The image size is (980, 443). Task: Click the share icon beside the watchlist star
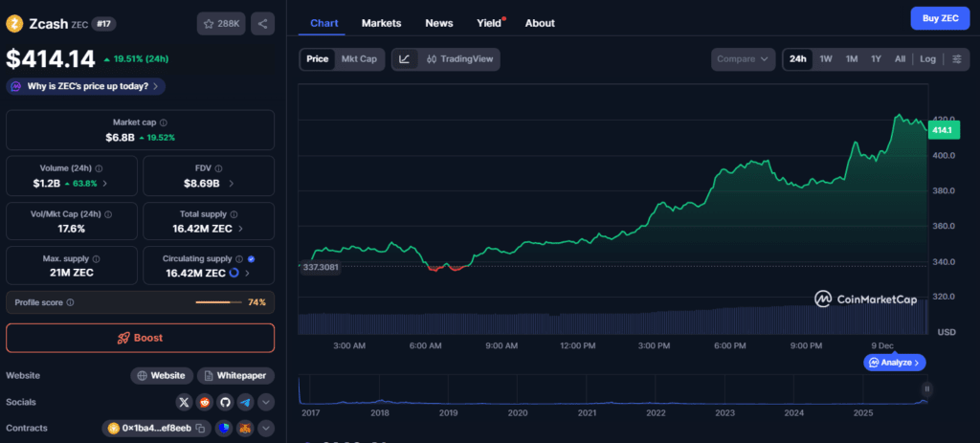(262, 23)
